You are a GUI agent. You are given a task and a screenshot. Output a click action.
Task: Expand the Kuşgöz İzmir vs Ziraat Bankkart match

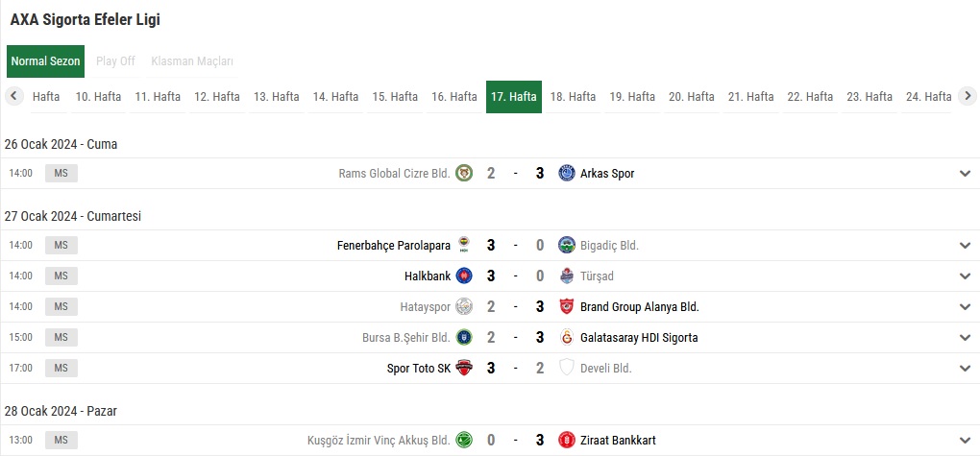pyautogui.click(x=965, y=441)
